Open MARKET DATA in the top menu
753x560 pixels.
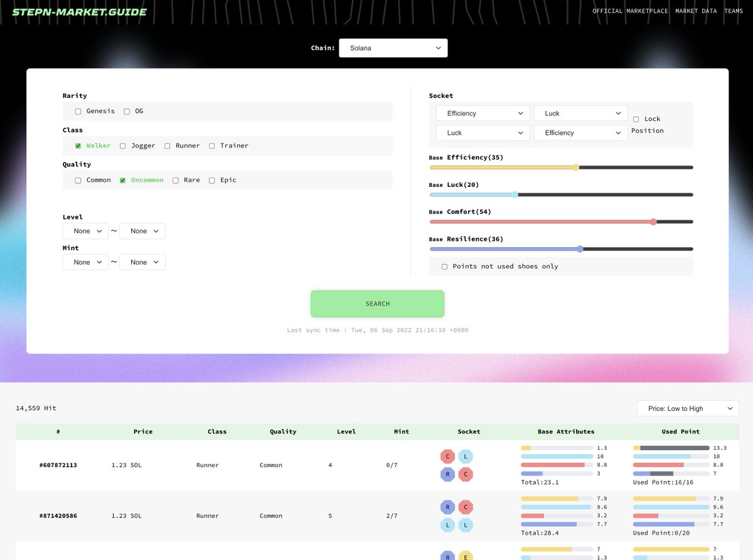pyautogui.click(x=696, y=11)
